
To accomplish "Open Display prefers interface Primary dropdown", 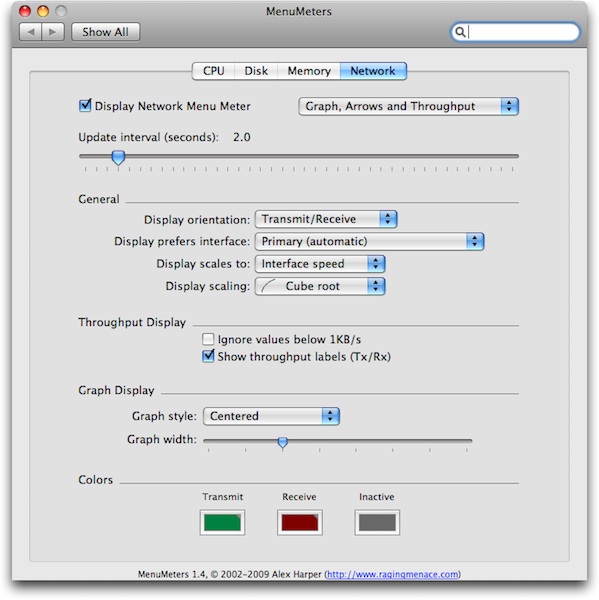I will [x=369, y=241].
